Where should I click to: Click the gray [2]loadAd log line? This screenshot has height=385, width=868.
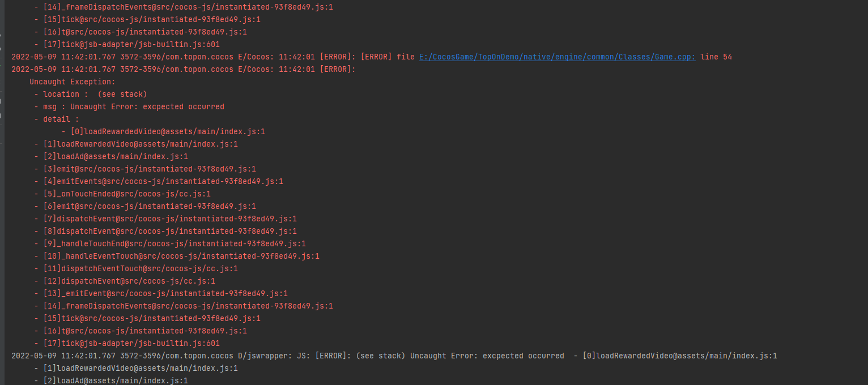coord(111,380)
